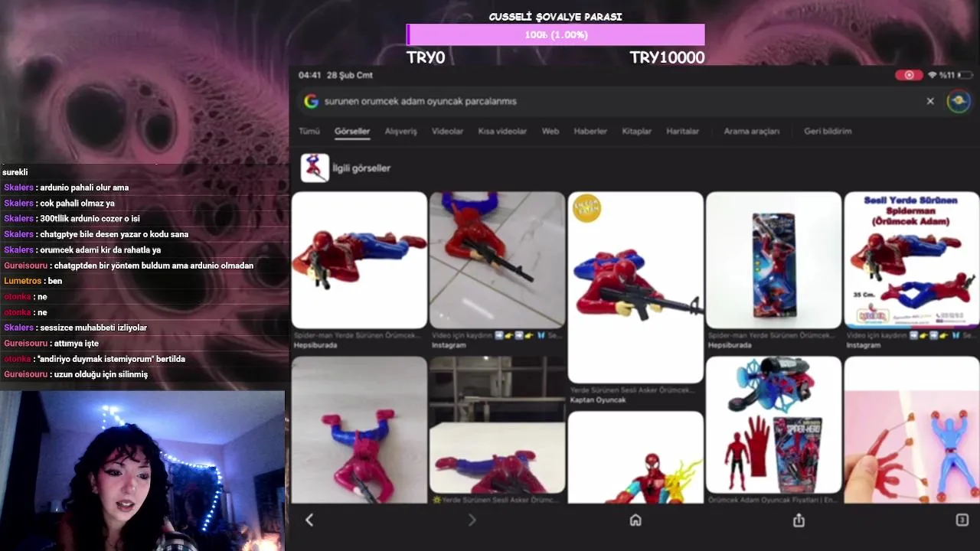Click the browser forward arrow

tap(472, 520)
